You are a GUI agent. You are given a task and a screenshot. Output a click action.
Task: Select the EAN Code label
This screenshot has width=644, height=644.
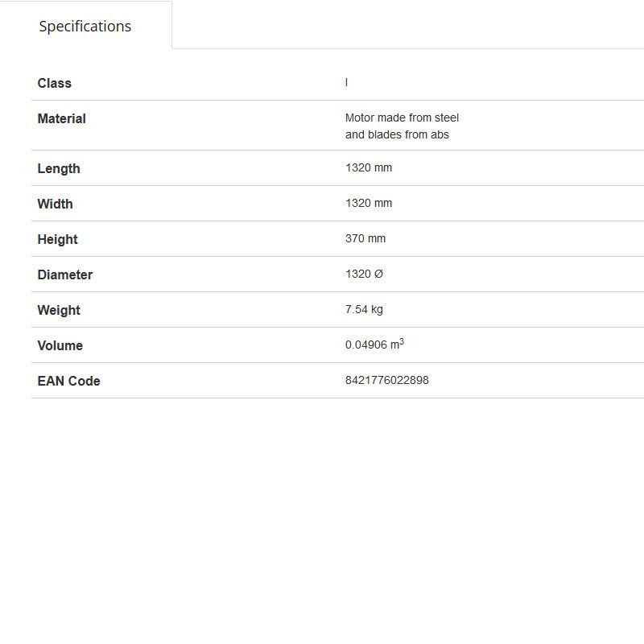point(68,381)
